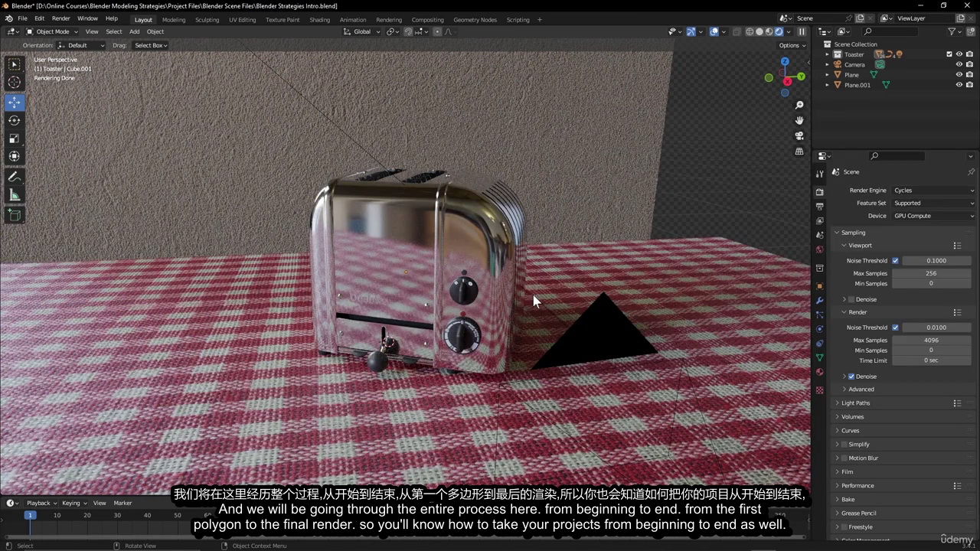Open the Select Box drag dropdown

coord(150,45)
